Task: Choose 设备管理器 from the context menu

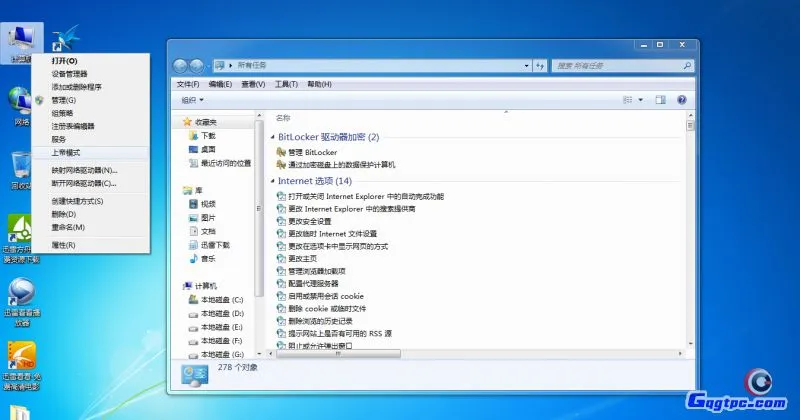Action: pos(91,74)
